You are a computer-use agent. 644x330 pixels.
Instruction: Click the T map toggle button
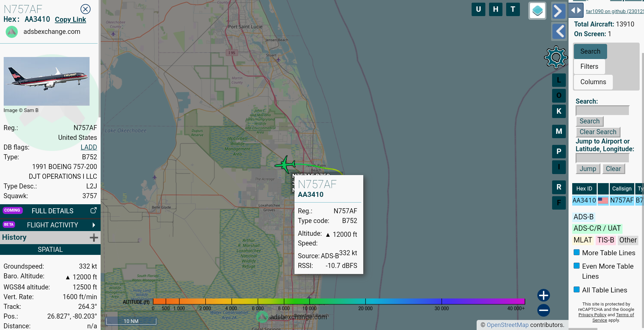pos(513,9)
